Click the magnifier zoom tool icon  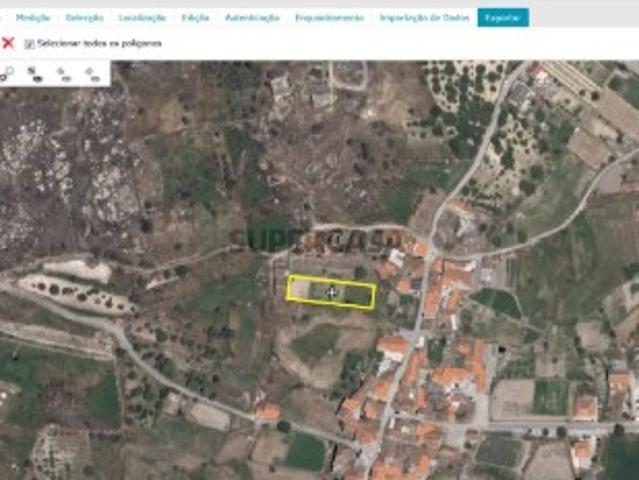(7, 74)
